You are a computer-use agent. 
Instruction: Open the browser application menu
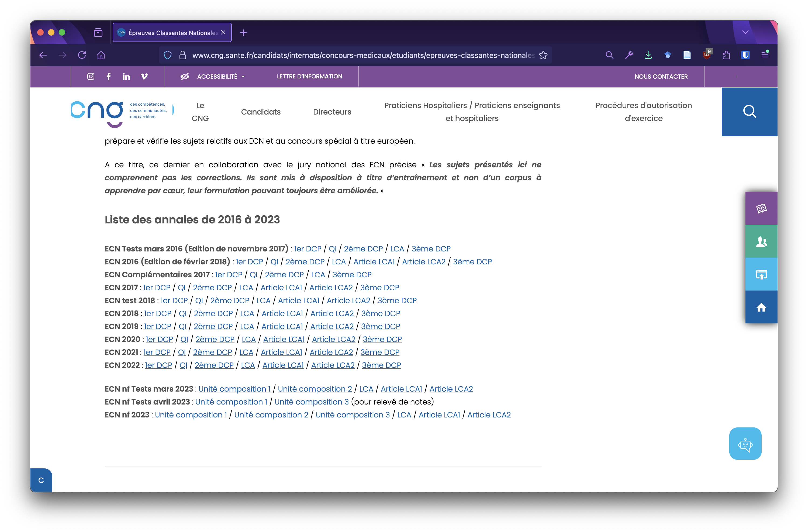765,54
